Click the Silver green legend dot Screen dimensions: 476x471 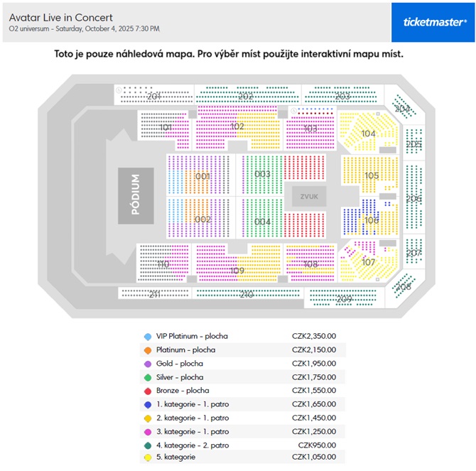pyautogui.click(x=148, y=377)
